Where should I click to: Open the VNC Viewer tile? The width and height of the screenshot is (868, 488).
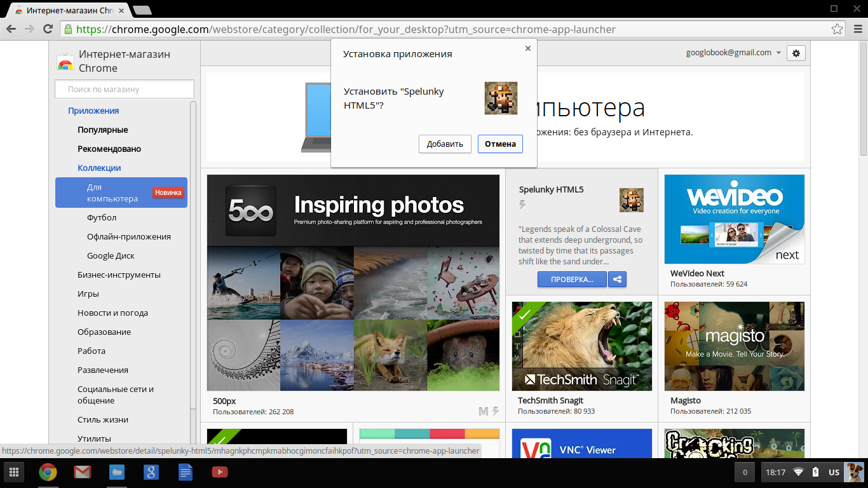point(581,443)
